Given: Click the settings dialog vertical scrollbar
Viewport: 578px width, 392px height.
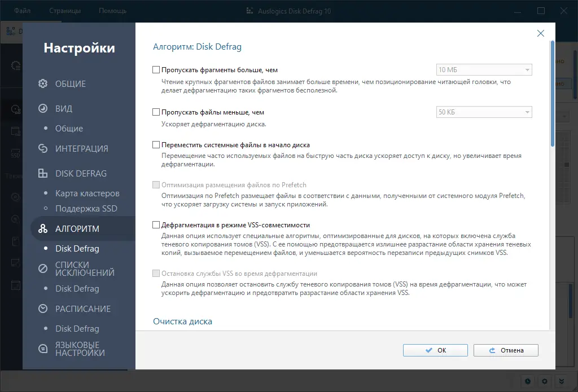Looking at the screenshot, I should tap(552, 94).
